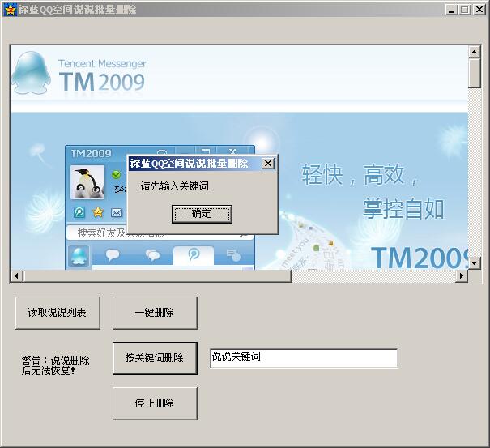490x448 pixels.
Task: Click the green online status icon
Action: [x=117, y=174]
